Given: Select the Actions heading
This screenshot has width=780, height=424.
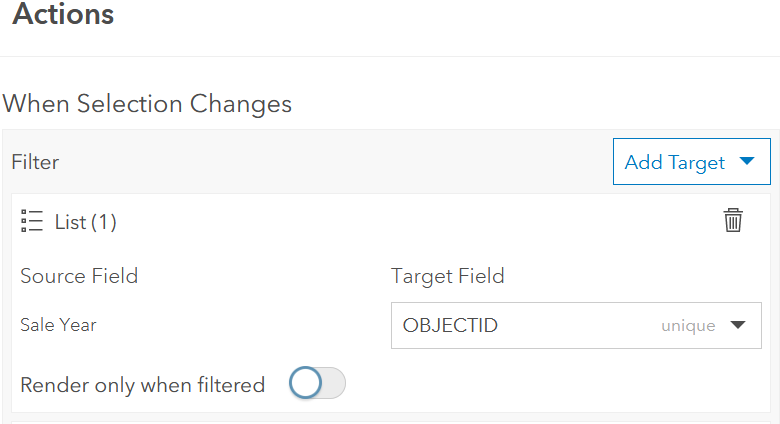Looking at the screenshot, I should (x=63, y=15).
